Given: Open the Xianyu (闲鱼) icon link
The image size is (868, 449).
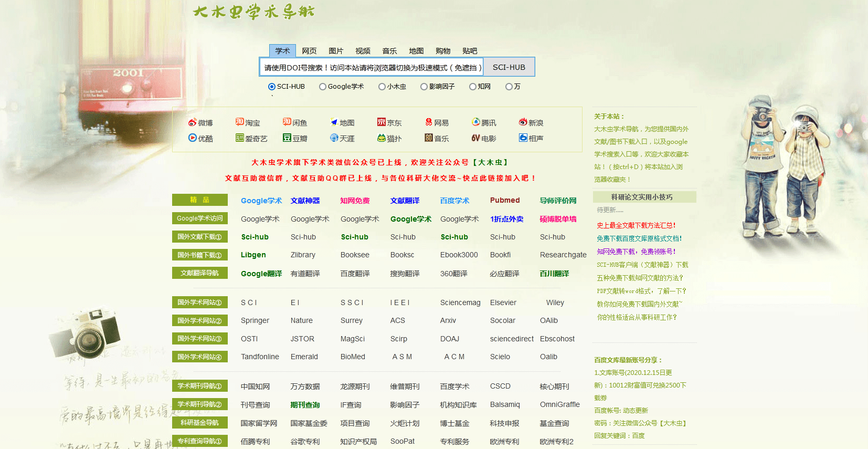Looking at the screenshot, I should pyautogui.click(x=287, y=122).
